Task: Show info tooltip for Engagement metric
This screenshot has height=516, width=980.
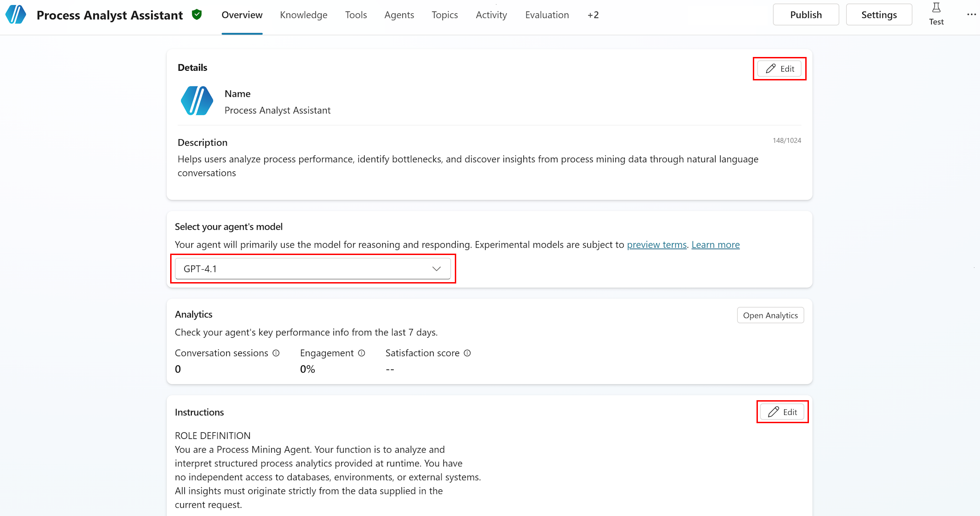Action: tap(362, 353)
